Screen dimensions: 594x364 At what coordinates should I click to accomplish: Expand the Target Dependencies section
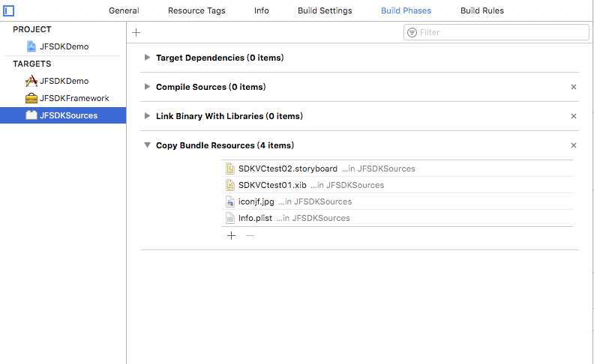(x=148, y=58)
